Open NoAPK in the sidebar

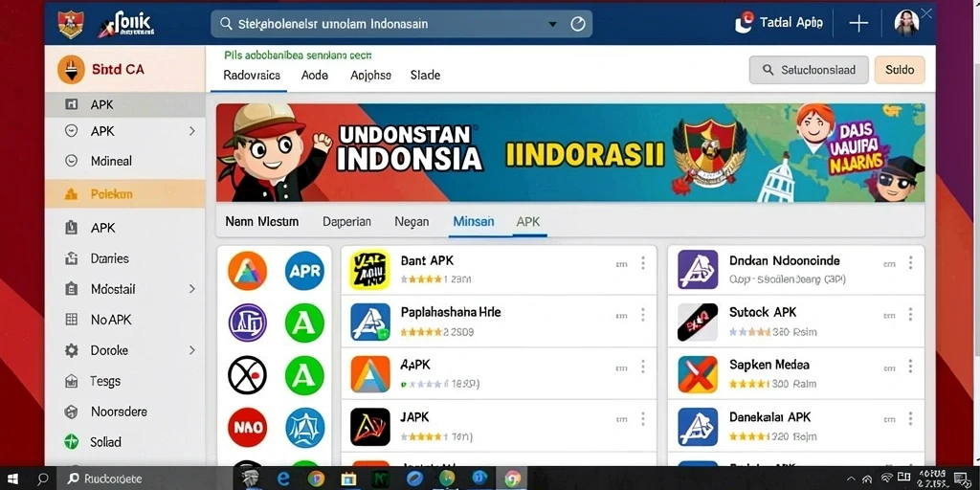click(x=125, y=320)
